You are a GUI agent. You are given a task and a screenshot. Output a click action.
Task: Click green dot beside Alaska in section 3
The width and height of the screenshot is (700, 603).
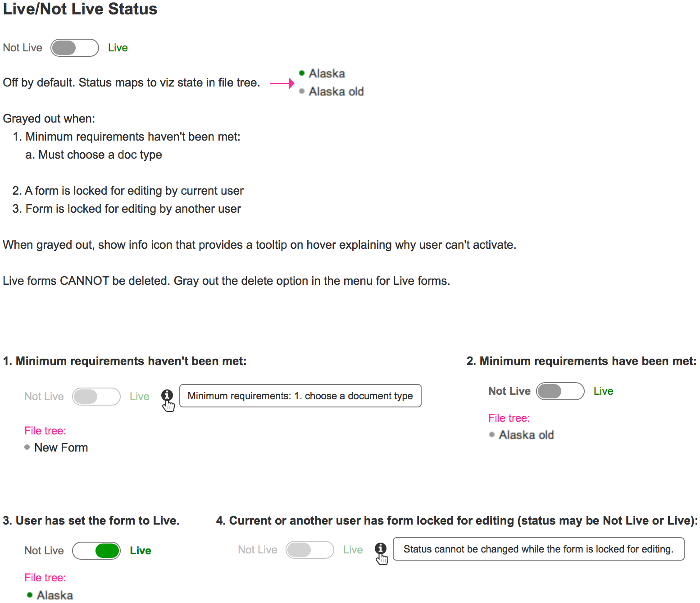click(x=30, y=595)
